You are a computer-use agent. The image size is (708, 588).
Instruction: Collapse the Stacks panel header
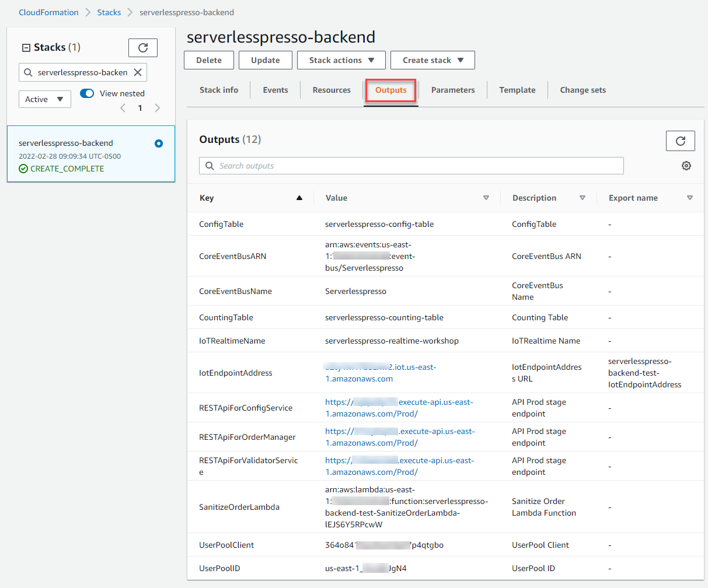(26, 48)
